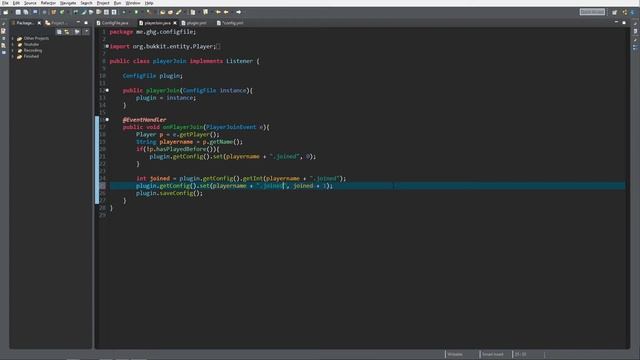
Task: Click the plugin.saveConfig() code line
Action: point(169,193)
